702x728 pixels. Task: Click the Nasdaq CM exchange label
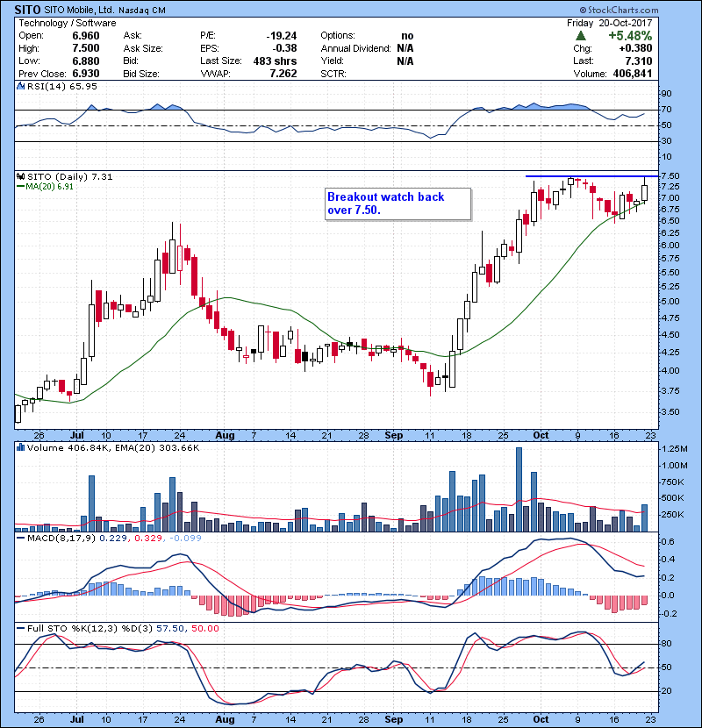coord(141,11)
